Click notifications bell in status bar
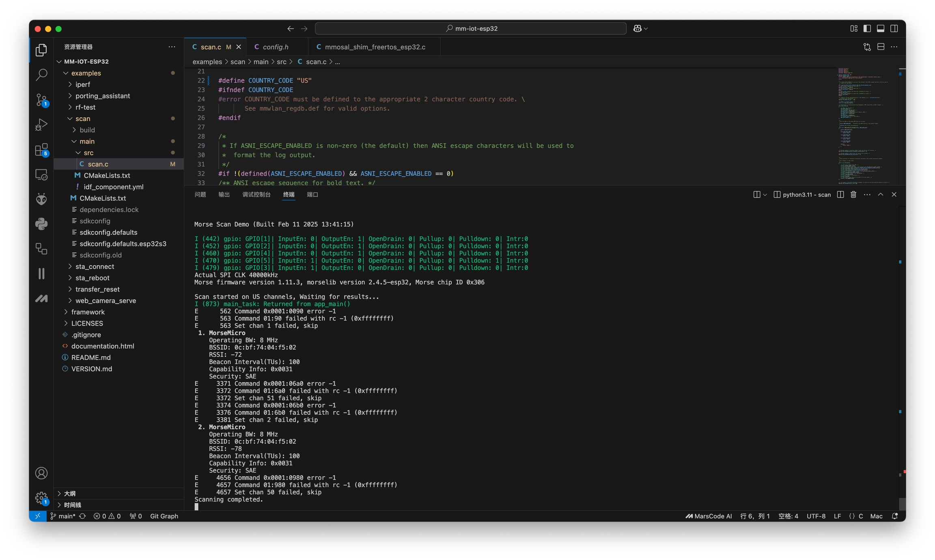The width and height of the screenshot is (935, 560). [895, 516]
